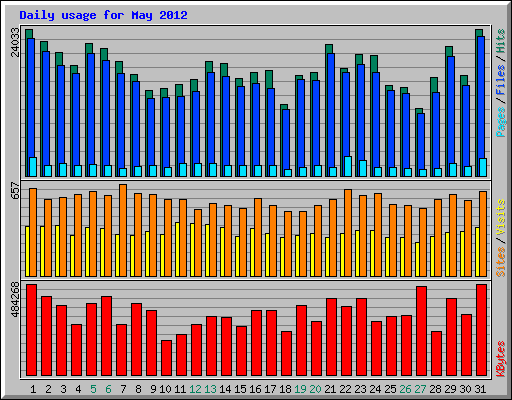Click the cyan Pages bar for day 1

click(x=33, y=167)
